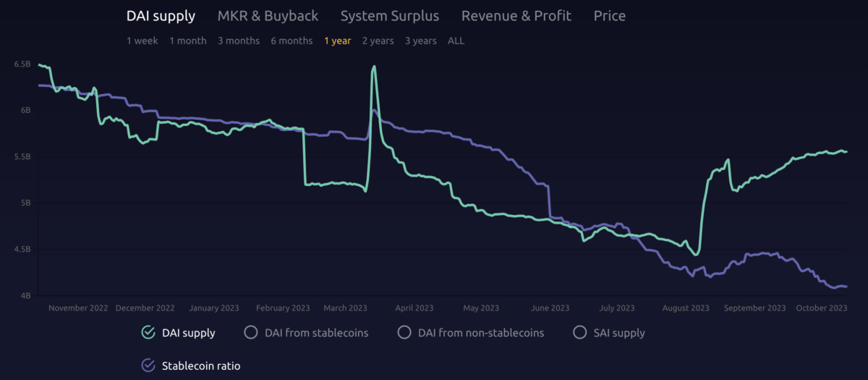Switch range to 6 months

coord(292,41)
